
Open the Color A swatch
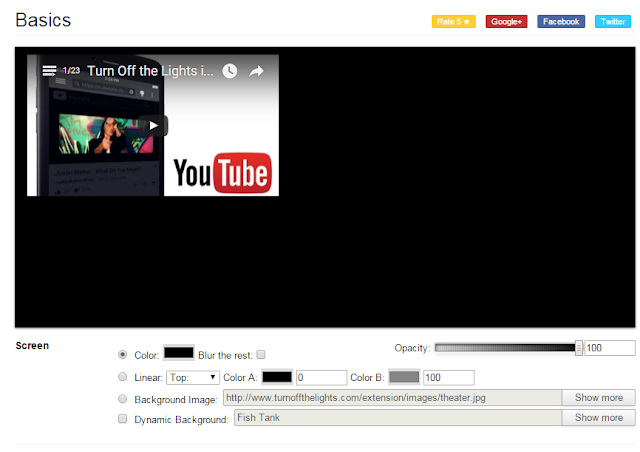tap(277, 377)
